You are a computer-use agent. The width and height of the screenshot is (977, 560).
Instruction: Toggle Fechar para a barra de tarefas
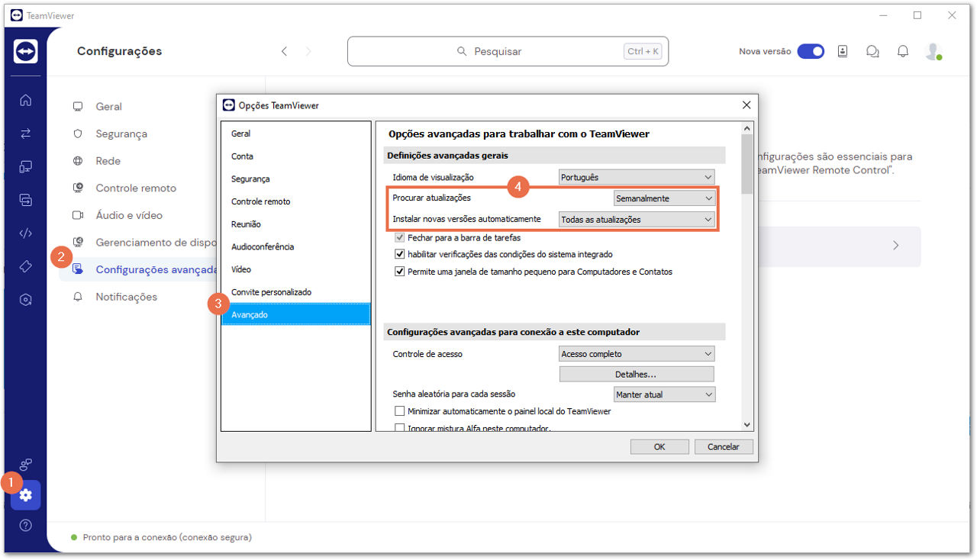coord(399,238)
